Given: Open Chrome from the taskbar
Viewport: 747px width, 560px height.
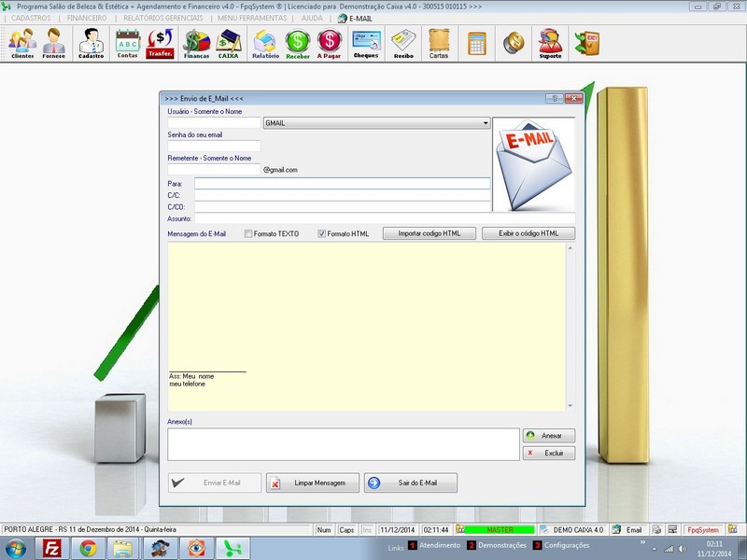Looking at the screenshot, I should click(x=88, y=549).
